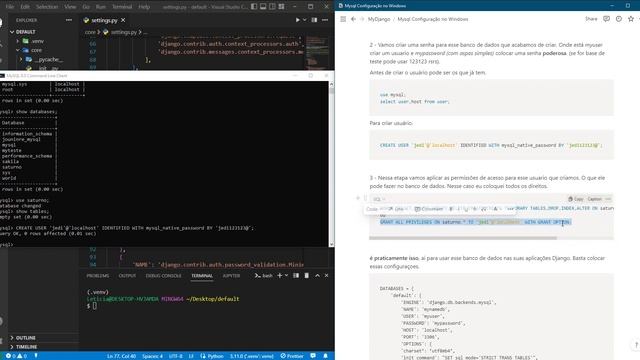Split the editor to the right

pyautogui.click(x=314, y=20)
